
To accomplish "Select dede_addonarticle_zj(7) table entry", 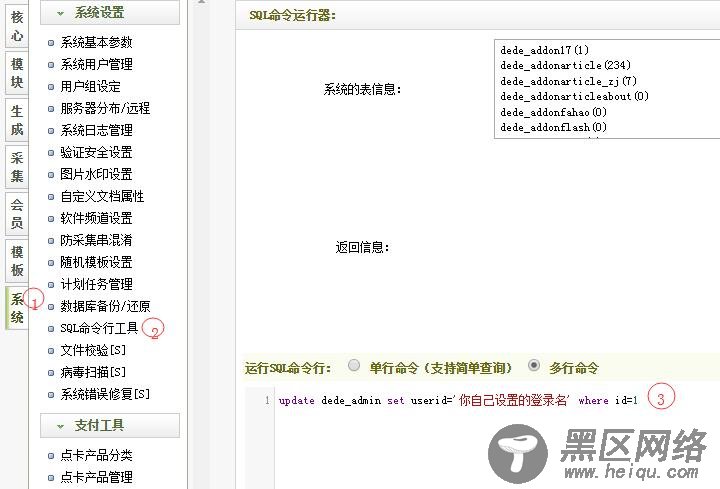I will click(568, 81).
